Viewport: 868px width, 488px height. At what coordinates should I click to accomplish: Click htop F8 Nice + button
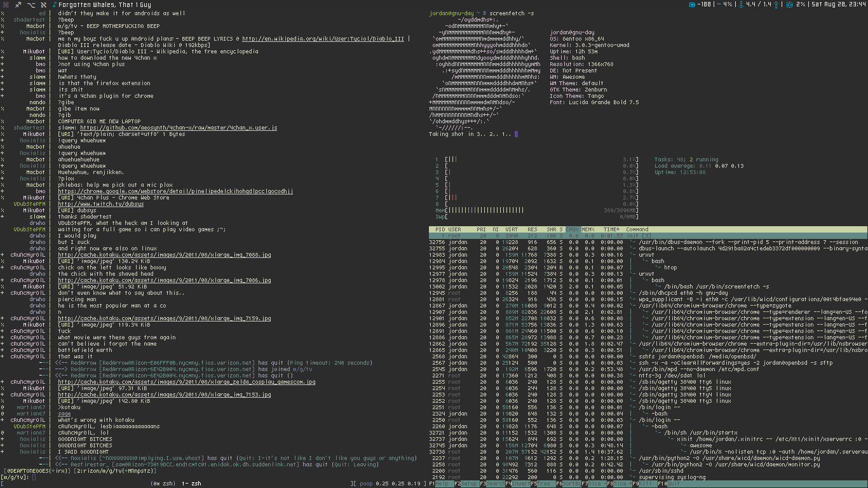[620, 484]
